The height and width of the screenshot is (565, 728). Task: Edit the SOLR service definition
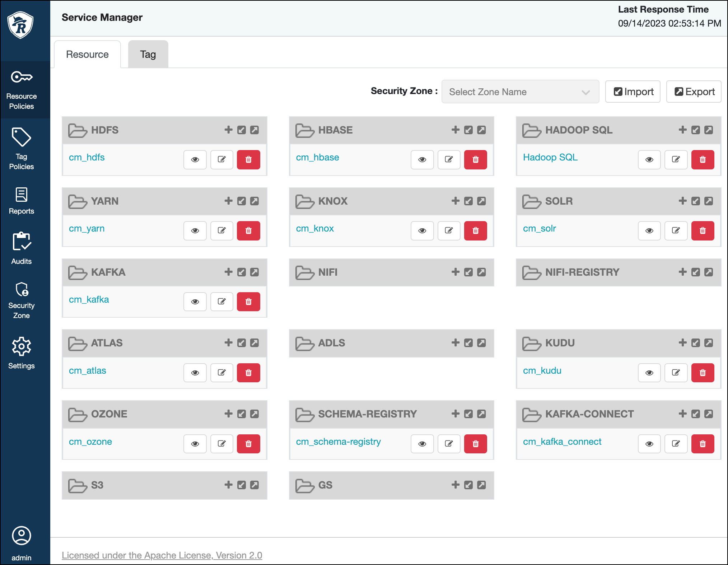click(676, 231)
